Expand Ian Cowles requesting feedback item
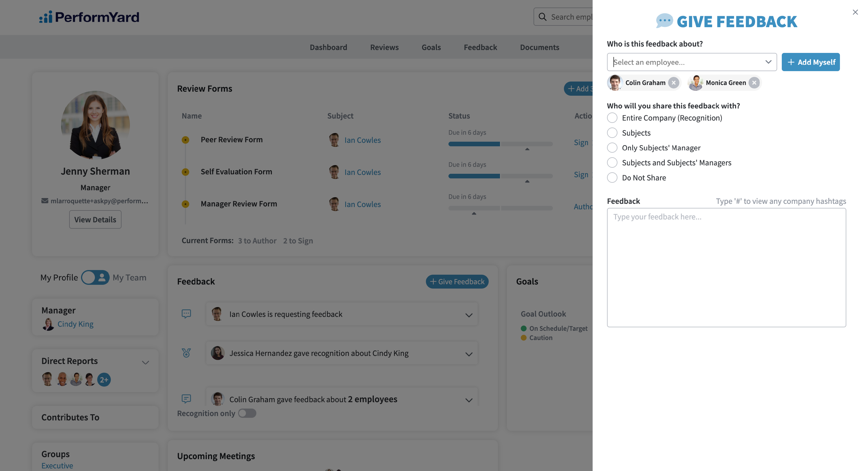Screen dimensions: 868x471 click(468, 315)
